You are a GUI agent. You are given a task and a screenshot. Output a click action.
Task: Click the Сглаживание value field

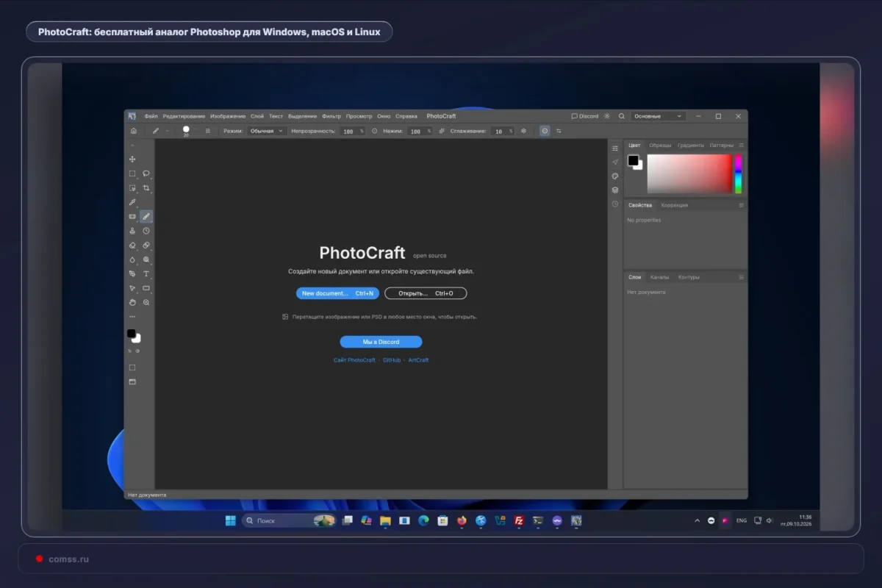click(x=503, y=131)
